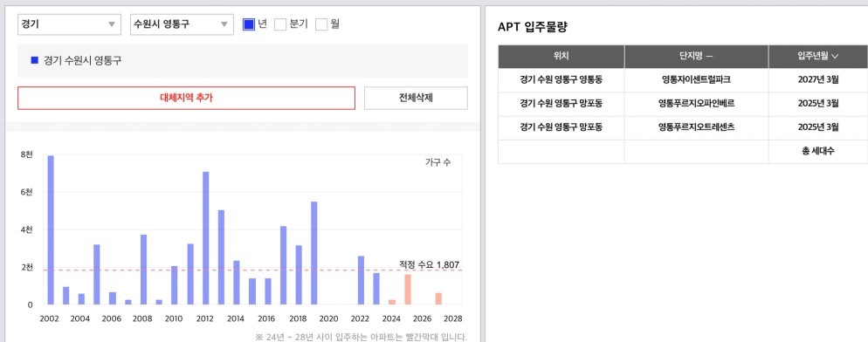Viewport: 868px width, 342px height.
Task: Enable the 분기 (quarterly) checkbox
Action: [280, 24]
